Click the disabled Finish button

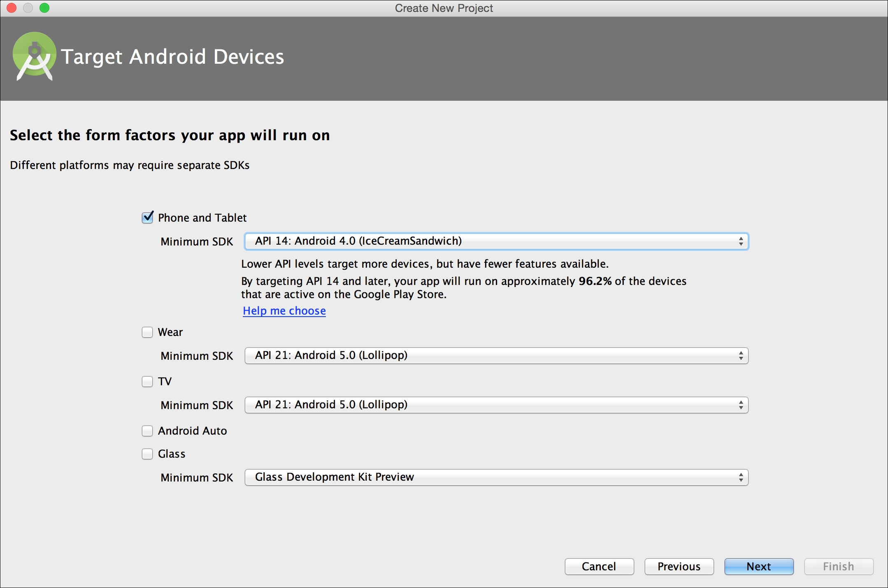tap(839, 567)
